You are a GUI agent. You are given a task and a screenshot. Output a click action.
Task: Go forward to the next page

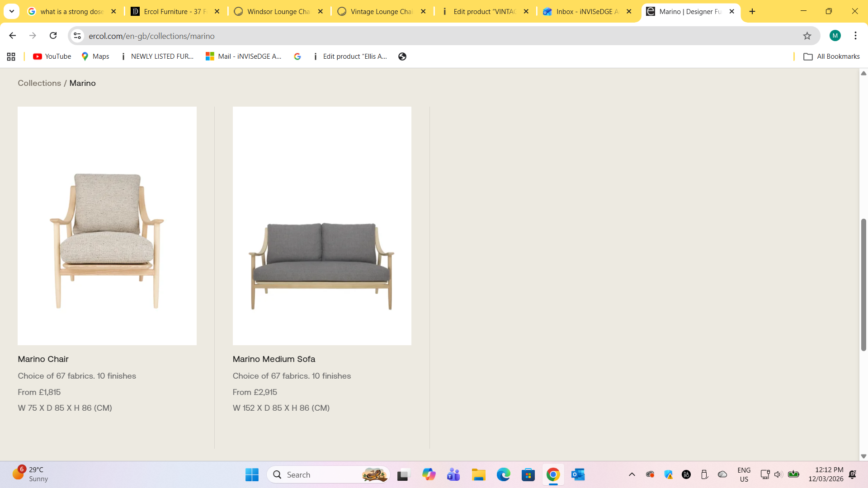click(x=33, y=36)
